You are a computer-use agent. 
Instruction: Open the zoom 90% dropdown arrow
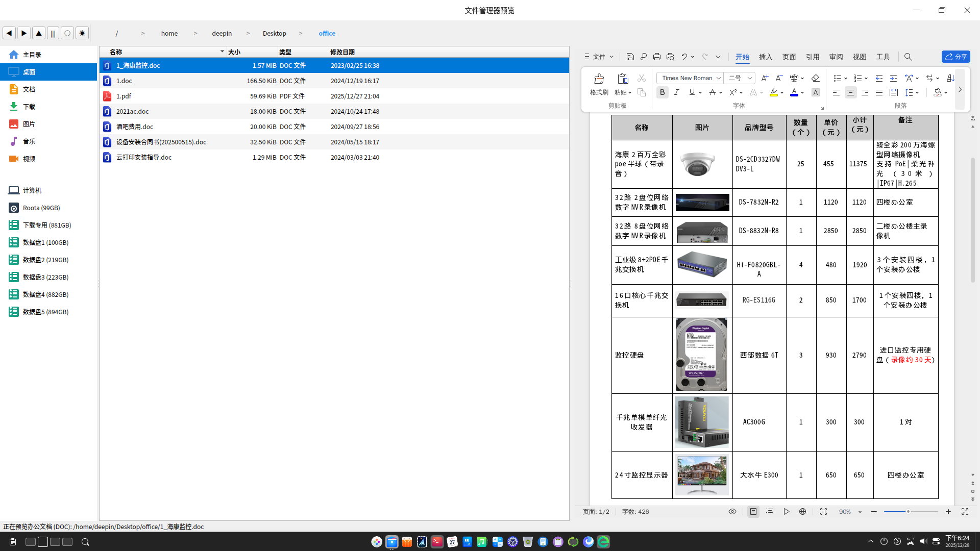coord(860,512)
